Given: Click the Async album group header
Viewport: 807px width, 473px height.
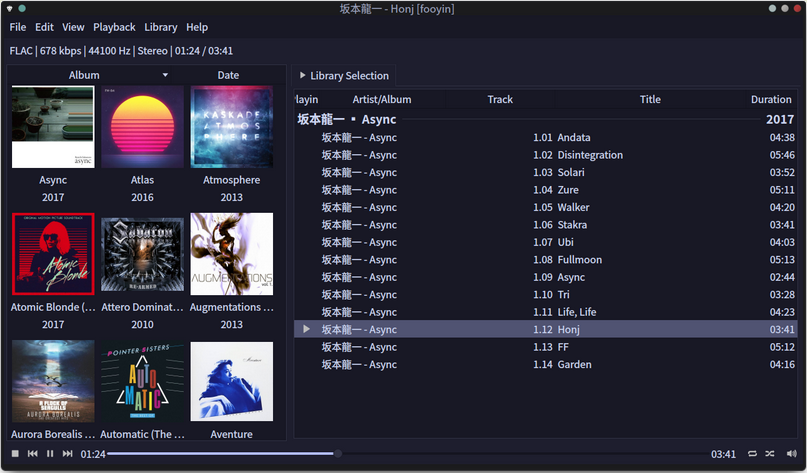Looking at the screenshot, I should (546, 119).
